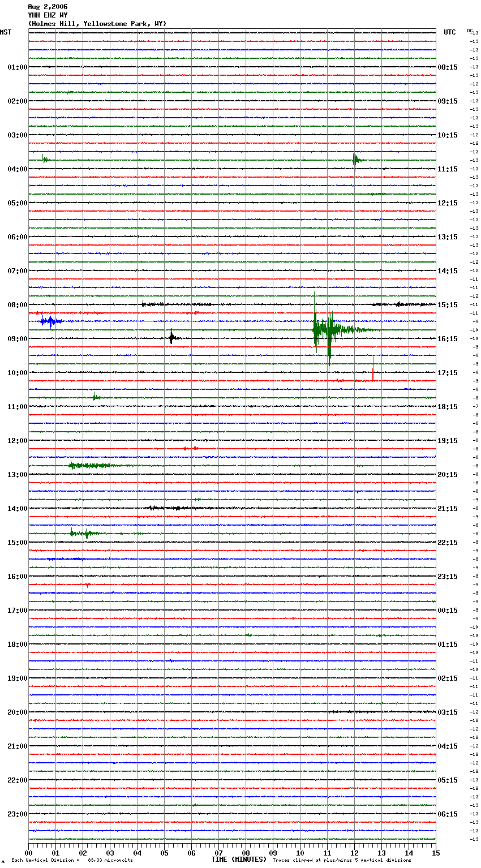Select the 16:00 MST time label

coord(18,577)
